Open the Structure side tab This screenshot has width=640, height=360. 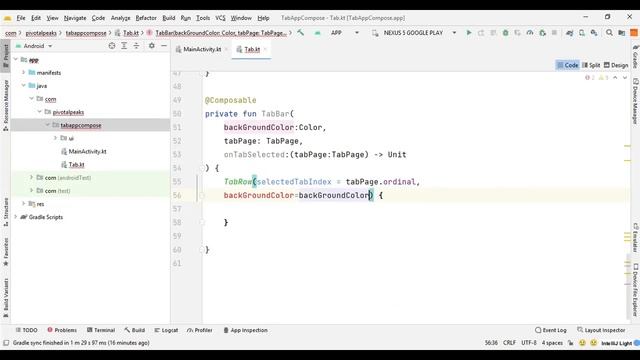tap(5, 212)
